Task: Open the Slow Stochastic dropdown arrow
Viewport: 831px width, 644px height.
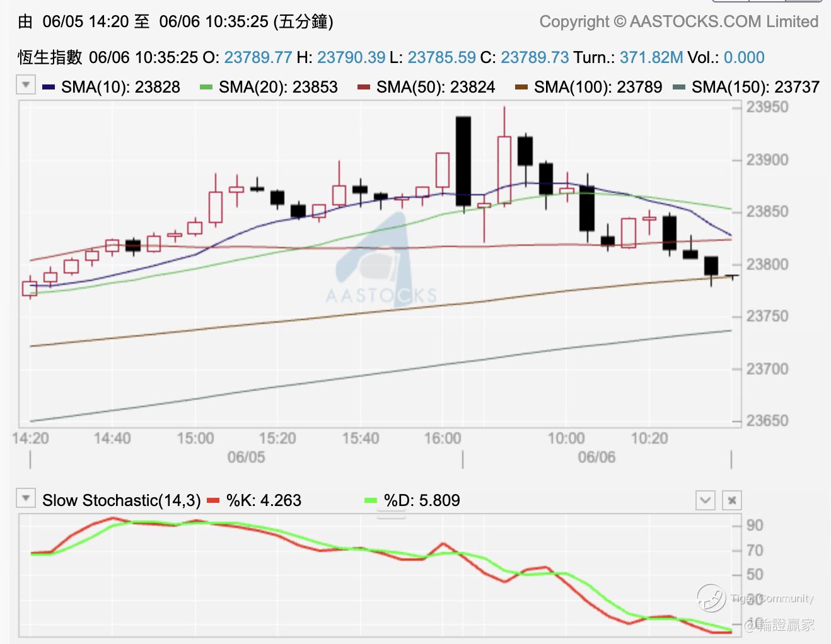Action: pos(26,498)
